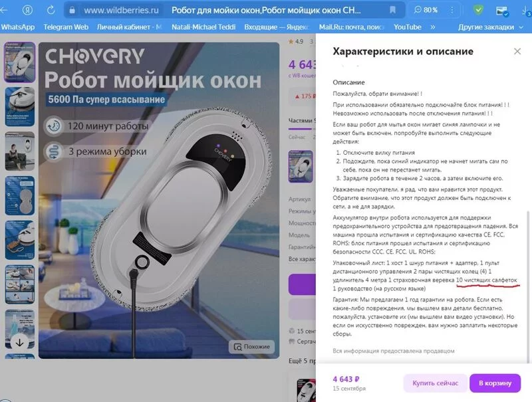Click the main robot window cleaner image
The image size is (532, 402).
pyautogui.click(x=159, y=200)
